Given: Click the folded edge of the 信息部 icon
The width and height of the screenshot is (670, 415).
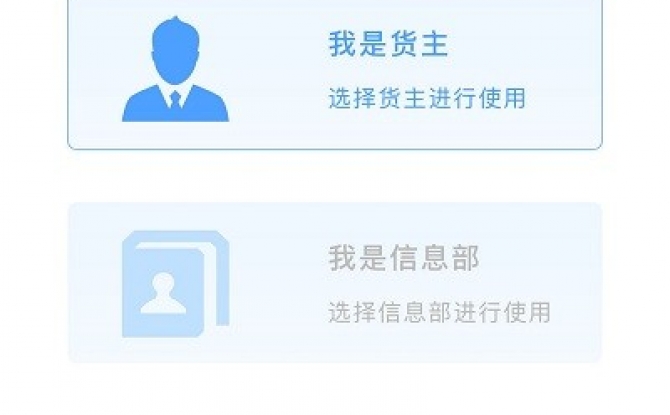Looking at the screenshot, I should (220, 282).
